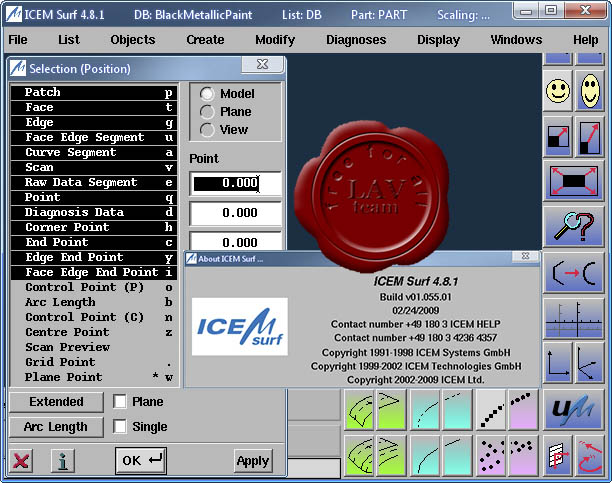Select the View radio button
The image size is (612, 483).
click(x=207, y=130)
